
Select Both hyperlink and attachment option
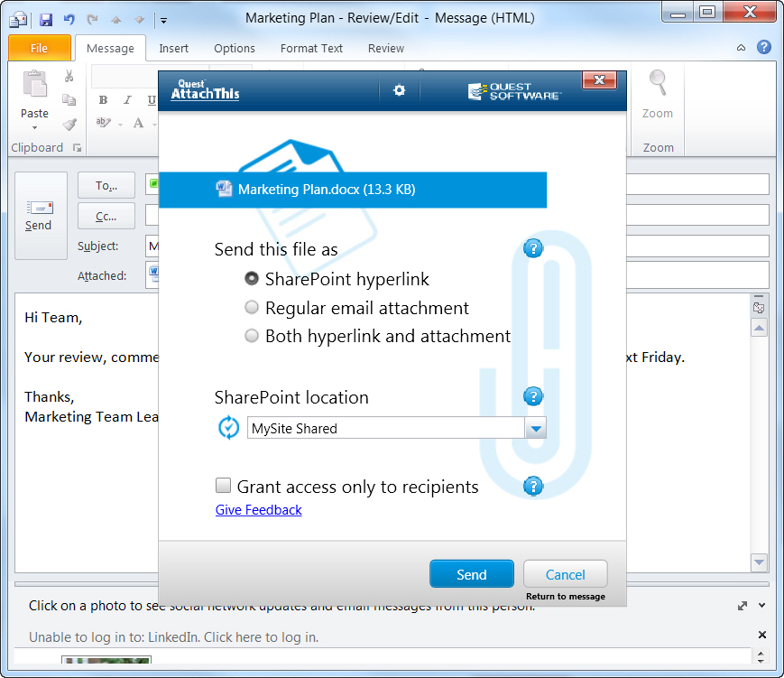252,335
